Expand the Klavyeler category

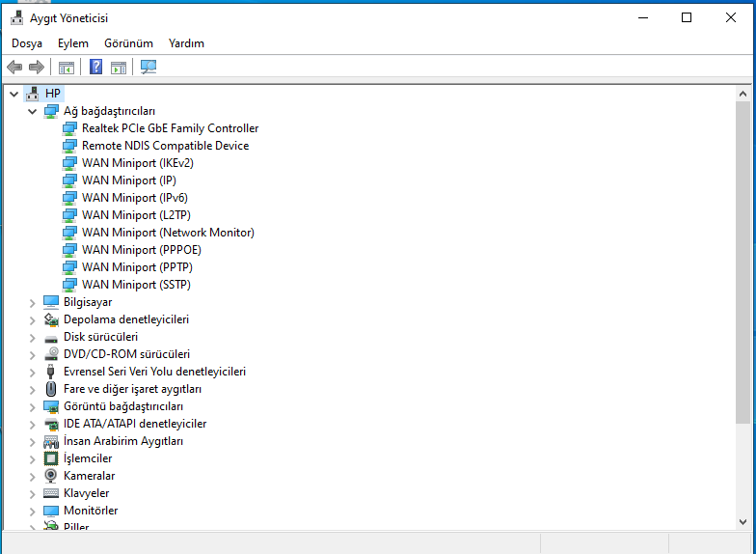click(33, 494)
